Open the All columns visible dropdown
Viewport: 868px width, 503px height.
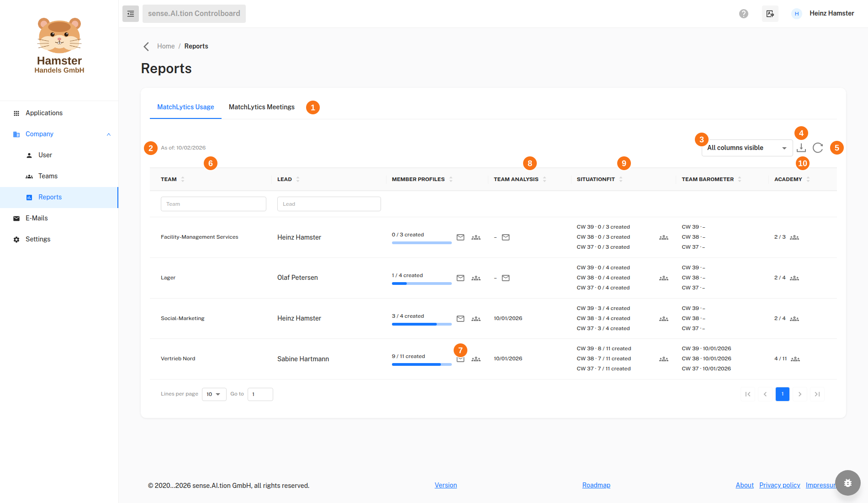point(747,148)
